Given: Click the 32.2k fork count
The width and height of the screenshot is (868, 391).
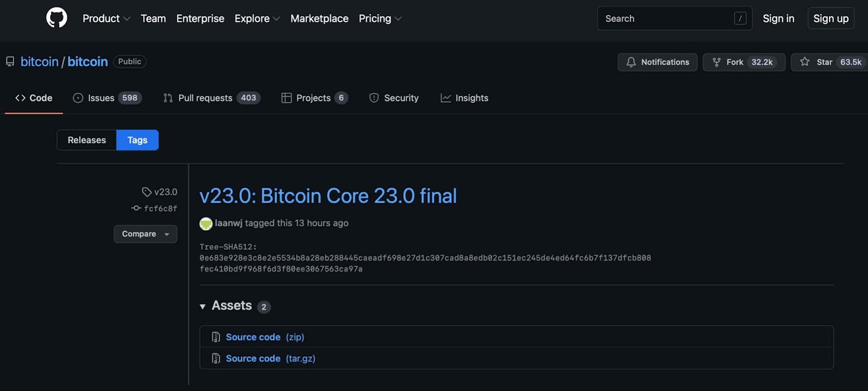Looking at the screenshot, I should (762, 62).
